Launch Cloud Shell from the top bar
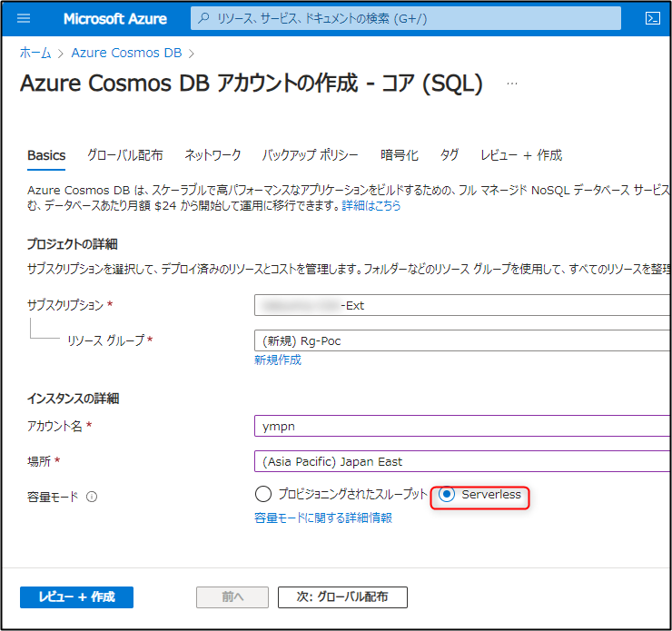 (652, 18)
